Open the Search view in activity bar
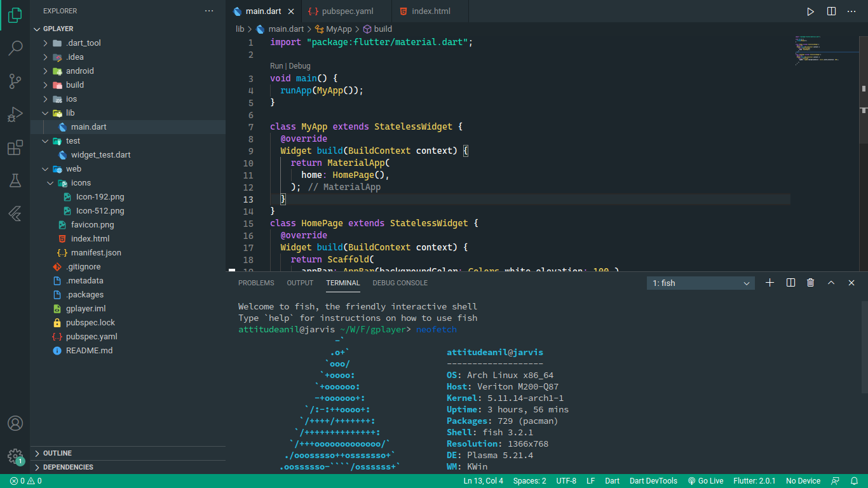 point(15,48)
